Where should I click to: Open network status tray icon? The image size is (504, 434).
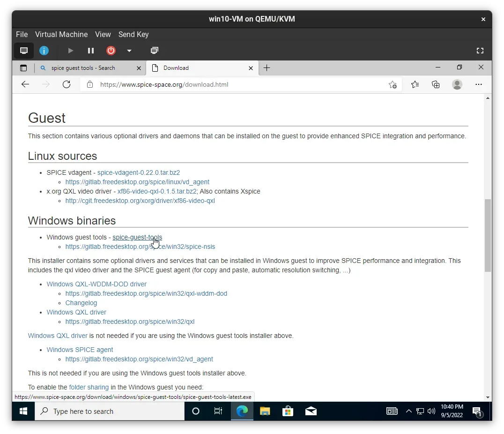[x=420, y=412]
